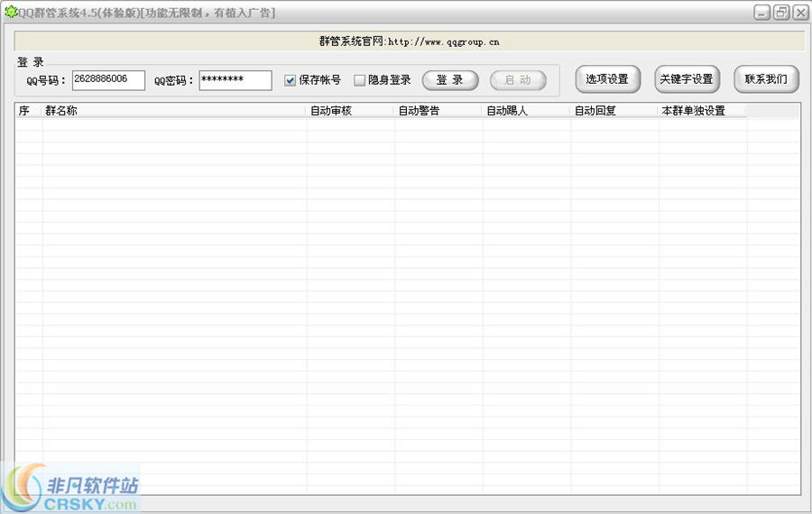Click the 自动回复 column header
This screenshot has width=812, height=514.
pyautogui.click(x=614, y=110)
